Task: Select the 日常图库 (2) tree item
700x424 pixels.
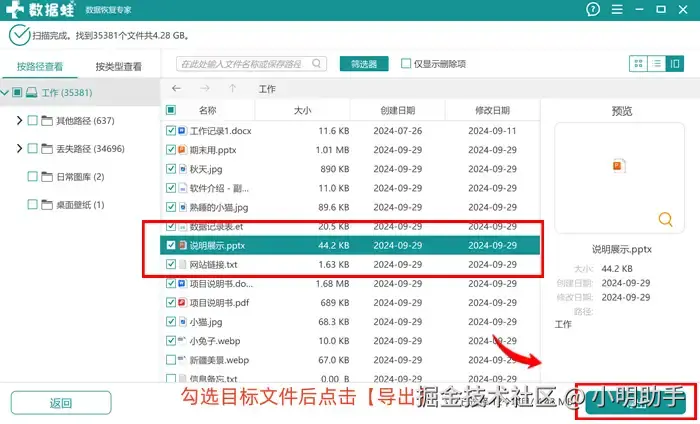Action: pos(80,177)
